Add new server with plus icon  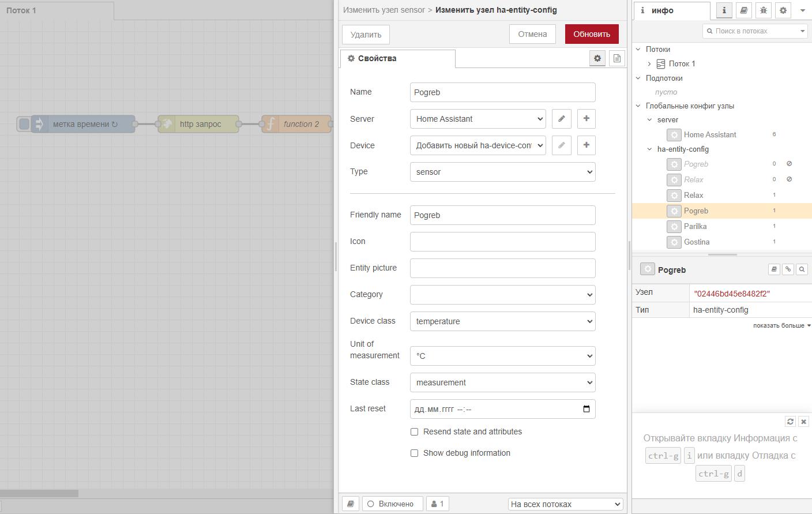pos(586,119)
